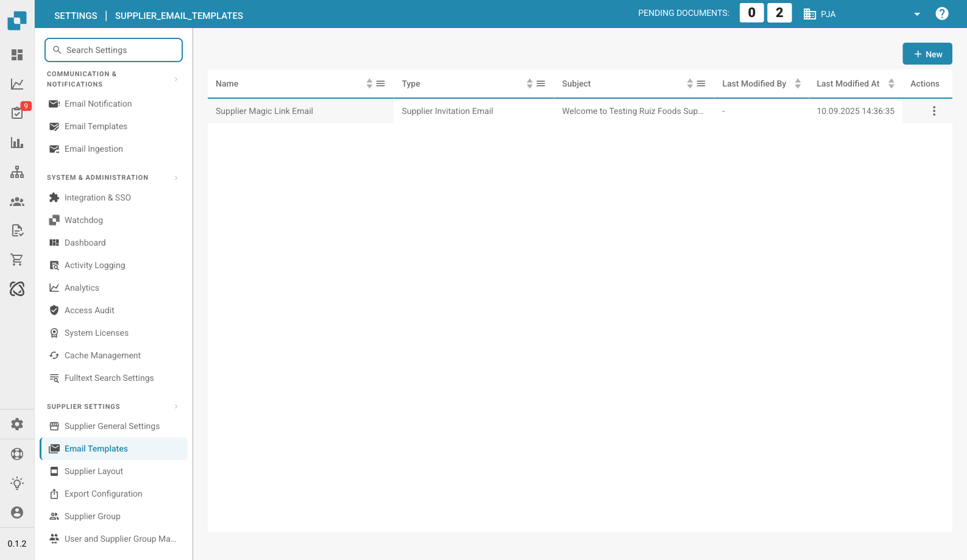The height and width of the screenshot is (560, 967).
Task: Open the document approval icon in left rail
Action: pos(17,230)
